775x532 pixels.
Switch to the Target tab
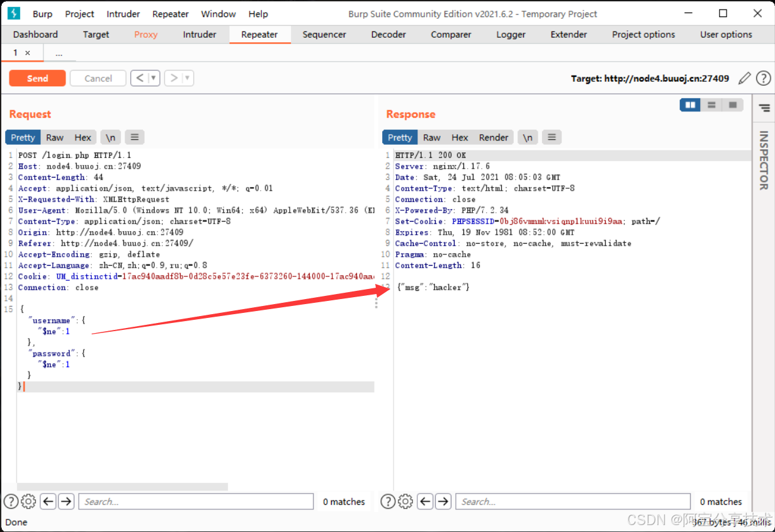[96, 35]
